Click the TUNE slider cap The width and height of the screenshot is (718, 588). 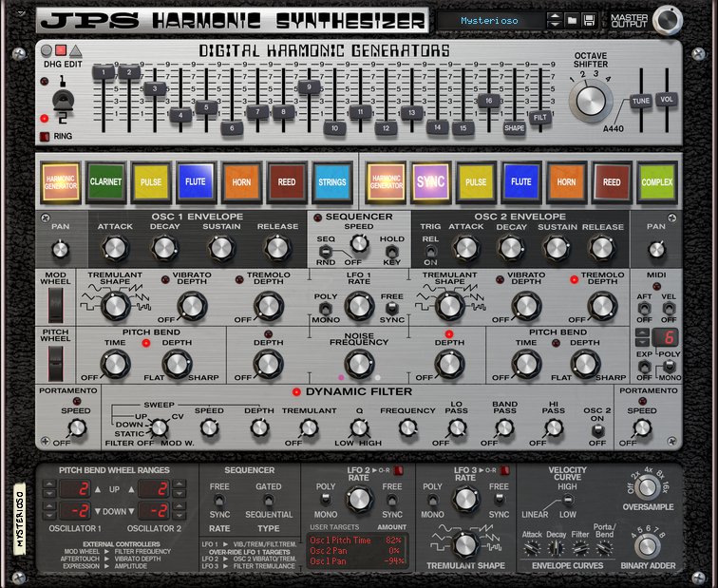(641, 101)
